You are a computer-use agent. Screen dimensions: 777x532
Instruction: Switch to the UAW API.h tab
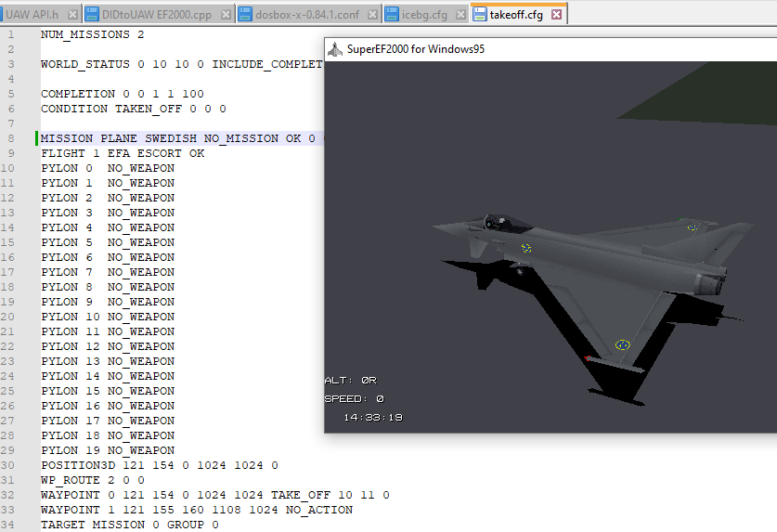click(x=32, y=15)
